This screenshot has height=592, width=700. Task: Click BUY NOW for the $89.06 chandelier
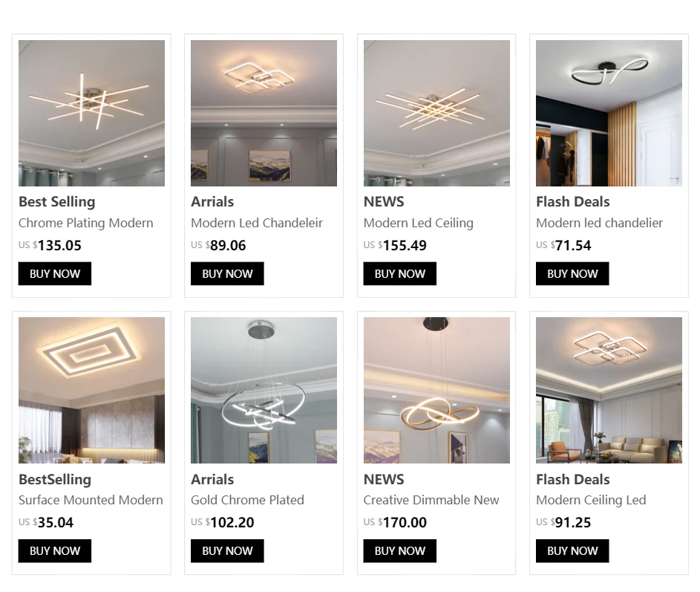[227, 273]
